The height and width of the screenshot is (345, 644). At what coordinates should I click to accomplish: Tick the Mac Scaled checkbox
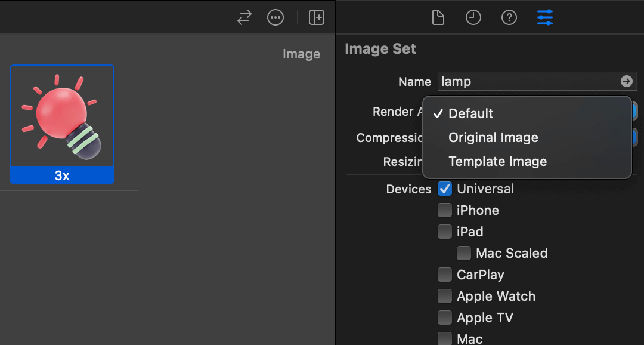pos(464,254)
